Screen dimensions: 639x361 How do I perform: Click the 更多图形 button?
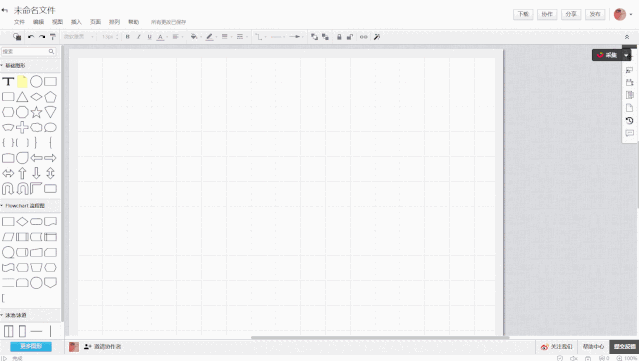(31, 346)
